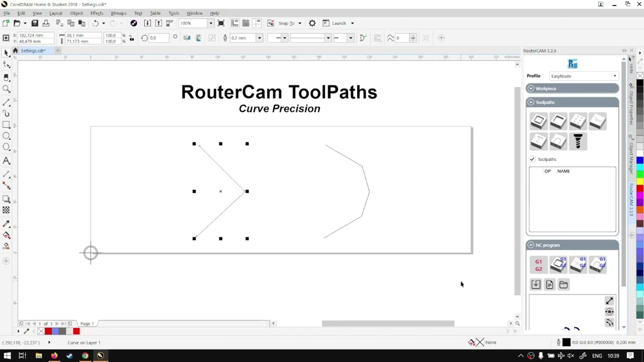Toggle the Show rulers button

pyautogui.click(x=234, y=23)
